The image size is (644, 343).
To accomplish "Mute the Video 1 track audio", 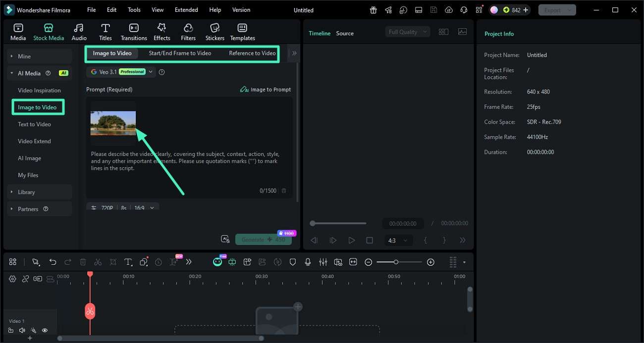I will pos(22,331).
